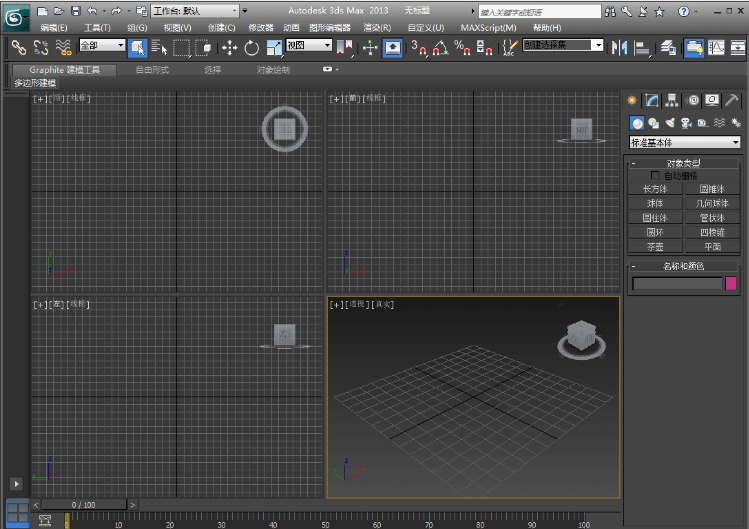
Task: Click the Mirror tool icon
Action: [619, 47]
